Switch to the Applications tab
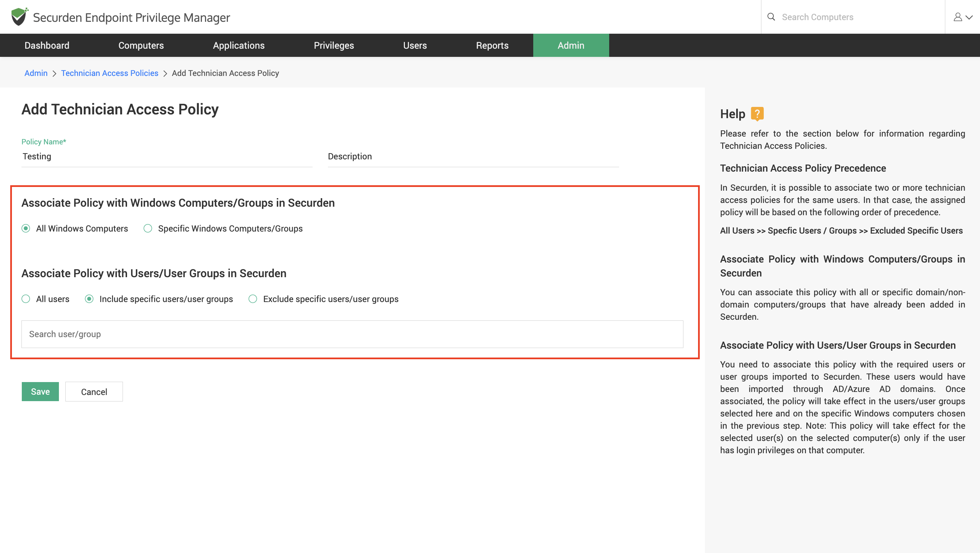980x553 pixels. click(239, 45)
